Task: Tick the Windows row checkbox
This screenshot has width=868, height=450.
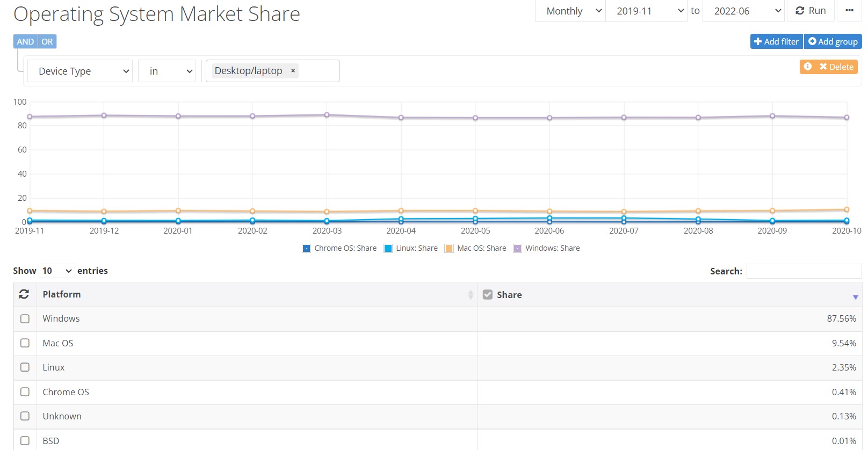Action: pos(25,319)
